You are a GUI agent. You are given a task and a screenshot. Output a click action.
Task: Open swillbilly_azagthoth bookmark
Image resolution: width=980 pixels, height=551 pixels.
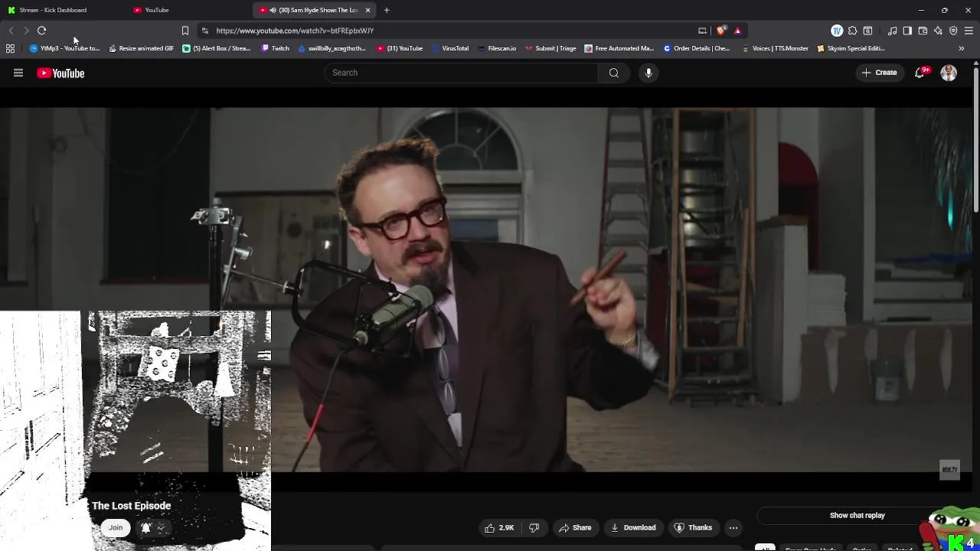332,48
